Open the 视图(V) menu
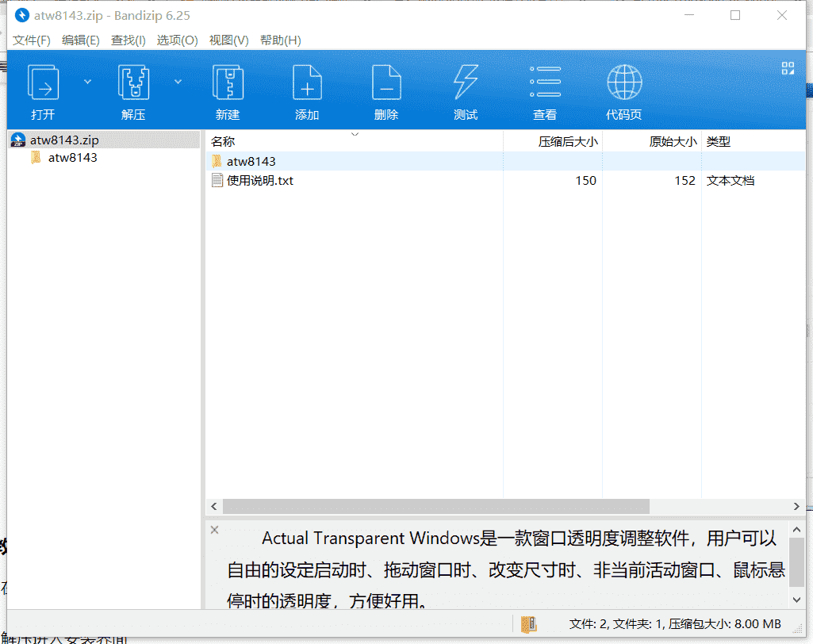This screenshot has width=813, height=644. (x=228, y=40)
